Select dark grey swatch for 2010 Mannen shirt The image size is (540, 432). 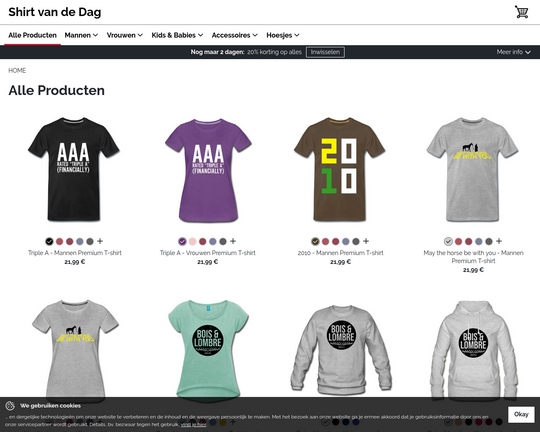(356, 241)
